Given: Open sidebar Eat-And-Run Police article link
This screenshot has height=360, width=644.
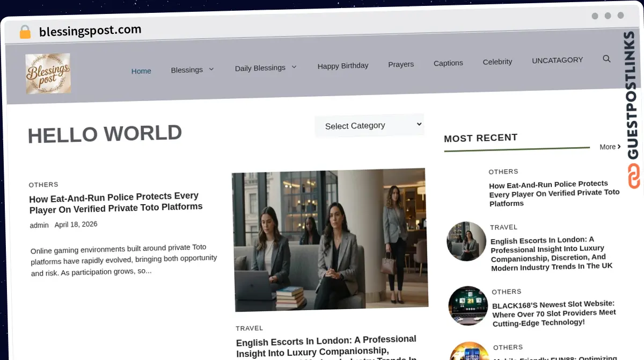Looking at the screenshot, I should 554,193.
